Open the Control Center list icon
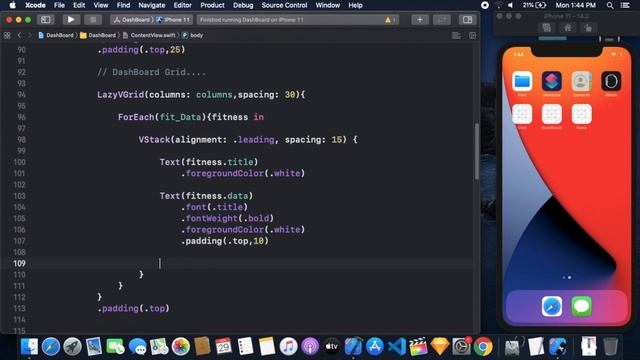640x360 pixels. tap(625, 5)
